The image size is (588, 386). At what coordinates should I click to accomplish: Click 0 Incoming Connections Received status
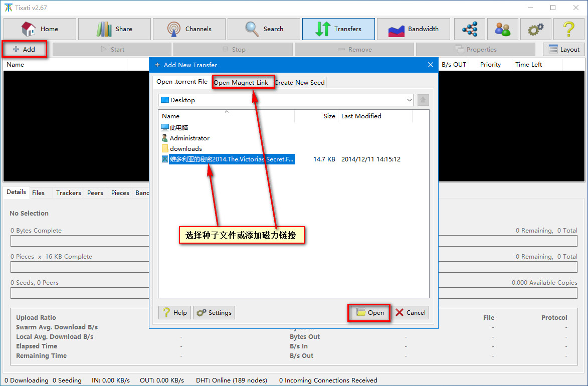click(328, 380)
